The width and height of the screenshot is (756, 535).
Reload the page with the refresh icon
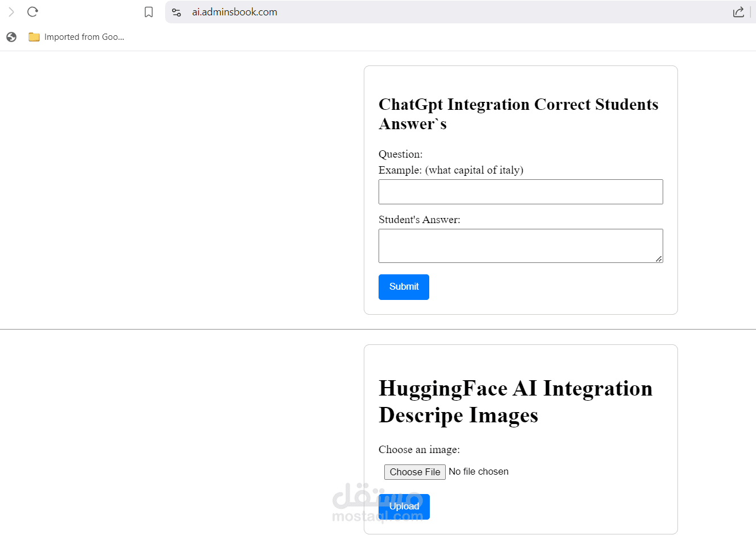32,11
